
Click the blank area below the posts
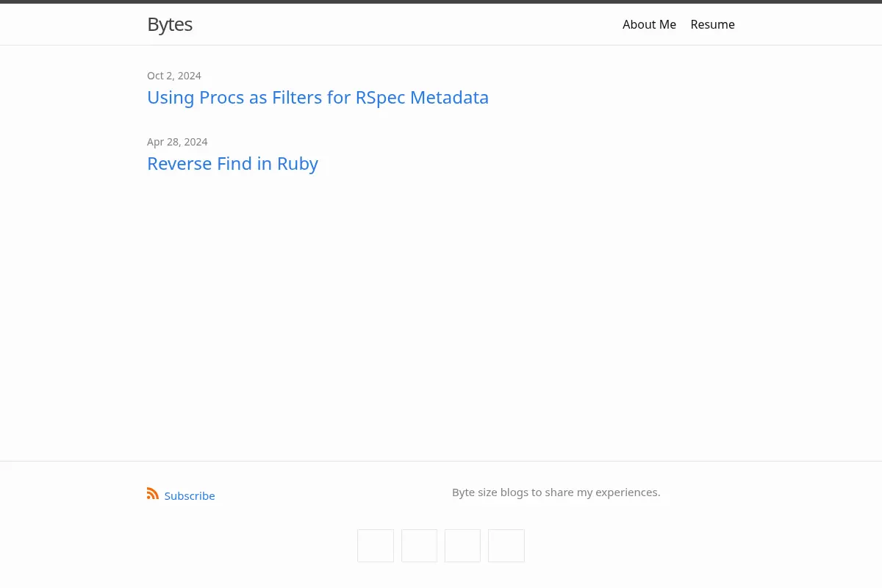point(441,316)
